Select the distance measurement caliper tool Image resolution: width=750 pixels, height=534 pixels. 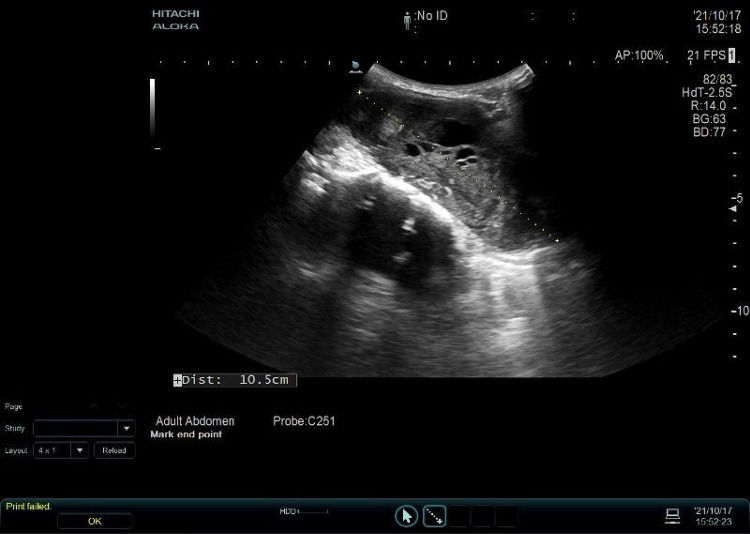pyautogui.click(x=434, y=516)
